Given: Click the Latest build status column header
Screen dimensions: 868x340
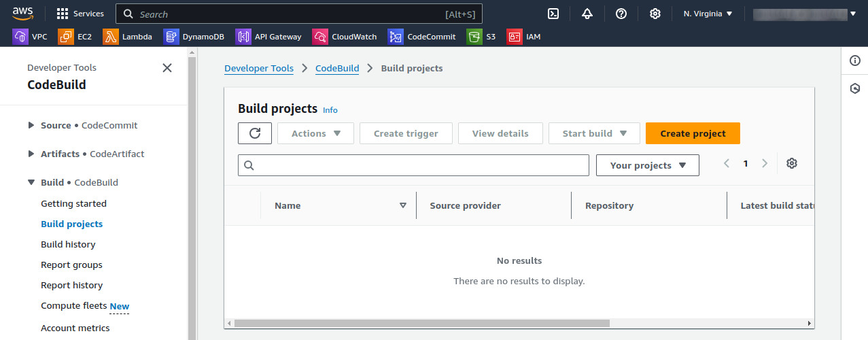Looking at the screenshot, I should 777,205.
